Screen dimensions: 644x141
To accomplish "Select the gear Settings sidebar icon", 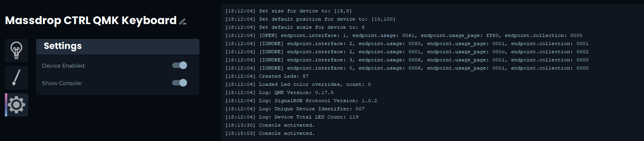I will [16, 105].
